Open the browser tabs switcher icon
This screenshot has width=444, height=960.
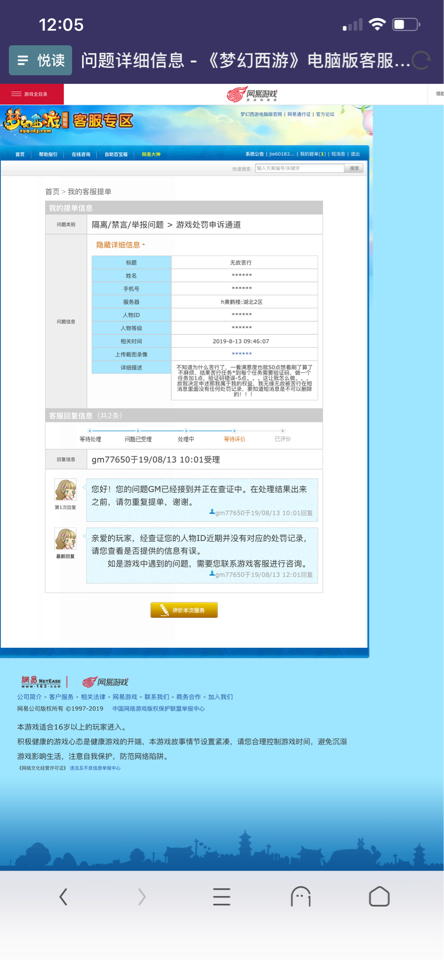pos(300,897)
